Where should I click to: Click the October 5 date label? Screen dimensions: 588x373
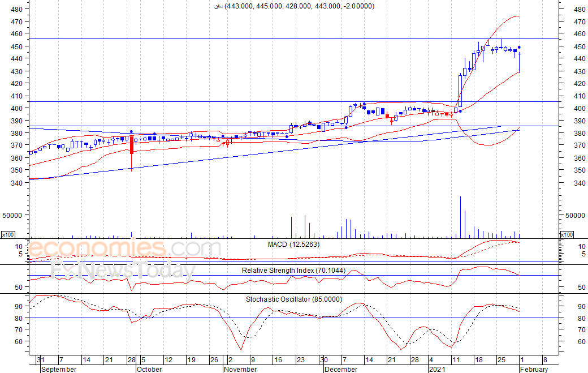[x=143, y=360]
